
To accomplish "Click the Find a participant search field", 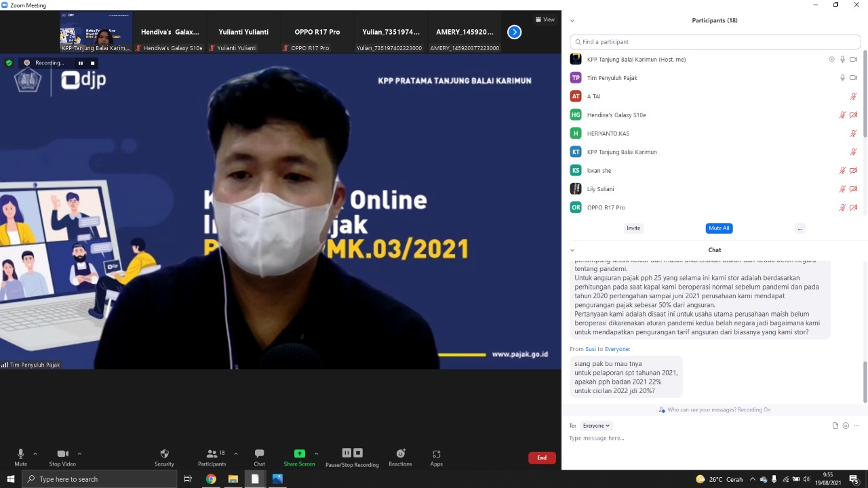I will pos(714,42).
